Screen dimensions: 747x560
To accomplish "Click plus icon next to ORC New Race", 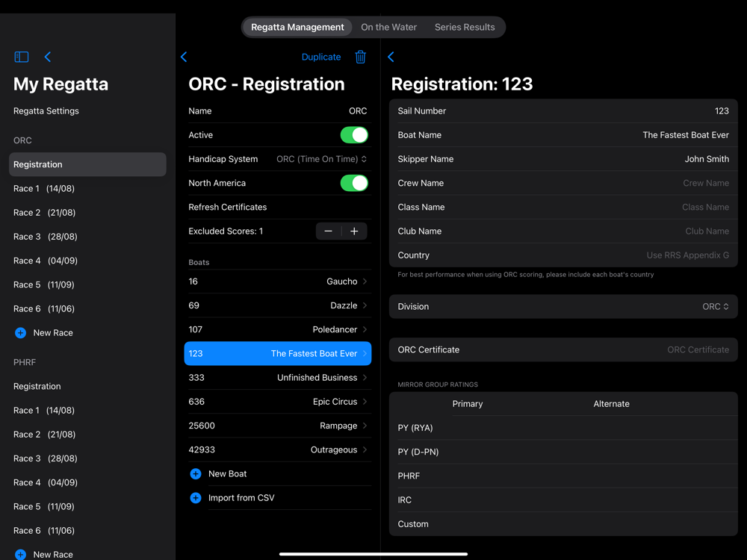I will point(20,333).
